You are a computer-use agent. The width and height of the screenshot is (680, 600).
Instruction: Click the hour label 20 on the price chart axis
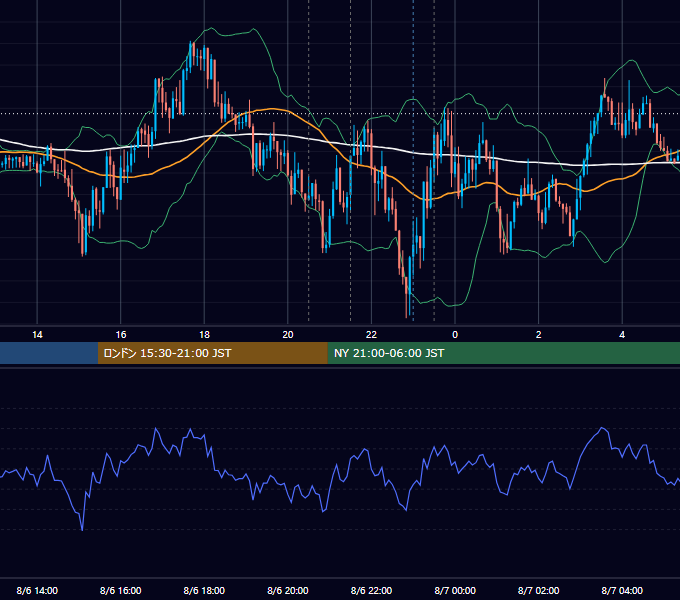point(288,335)
